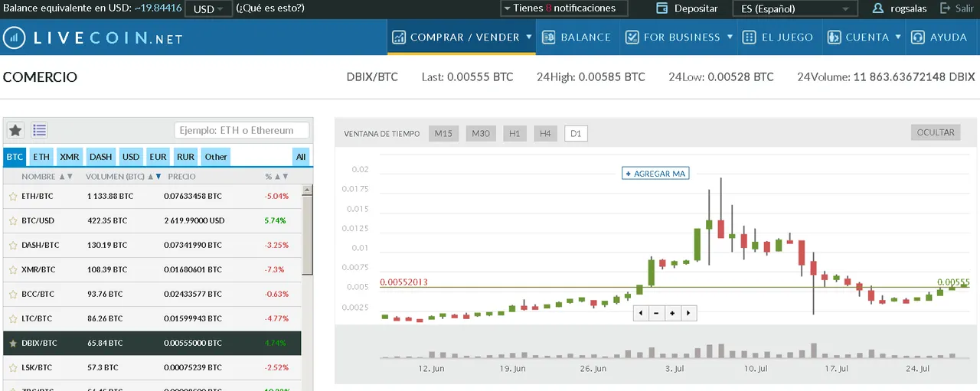Viewport: 980px width, 391px height.
Task: Select the ETH market tab
Action: tap(41, 157)
